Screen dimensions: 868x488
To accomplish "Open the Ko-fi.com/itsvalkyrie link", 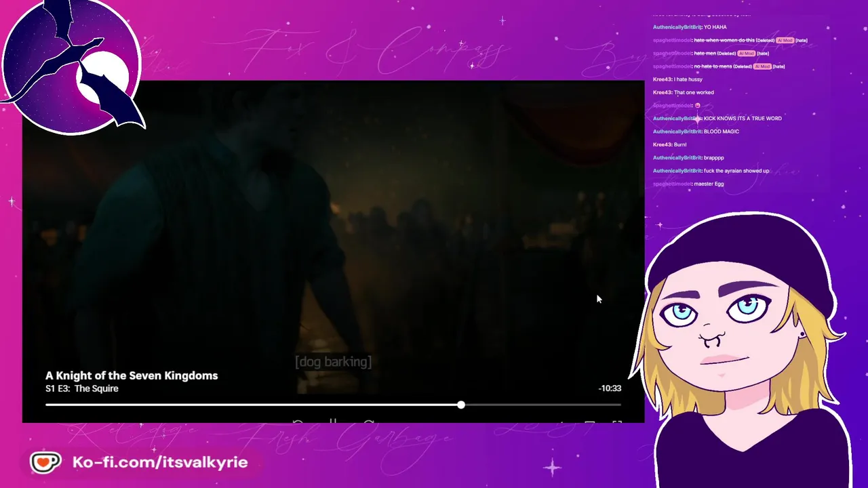I will [160, 462].
